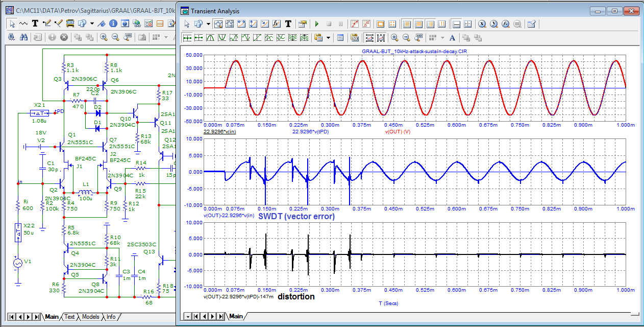Screen dimensions: 644x327
Task: Switch to the Text tab in schematic window
Action: pos(69,317)
